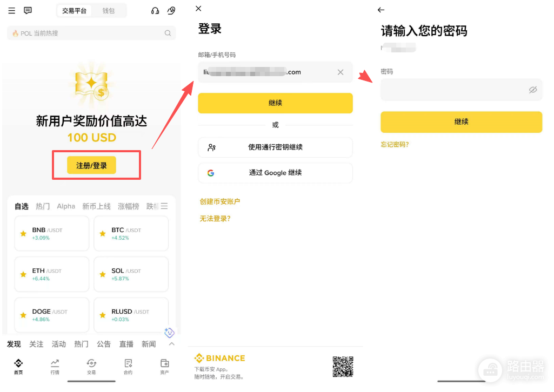Open the 关注 feed tab
554x392 pixels.
(36, 344)
